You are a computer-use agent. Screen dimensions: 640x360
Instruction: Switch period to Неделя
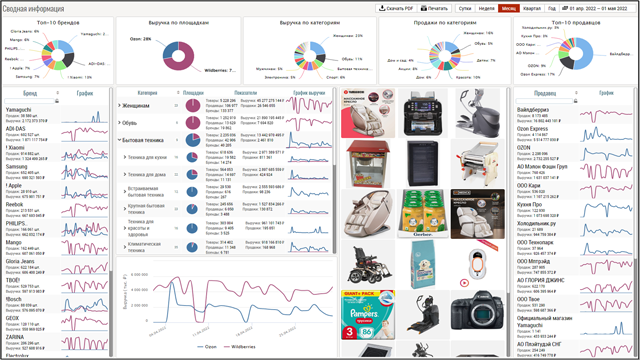pyautogui.click(x=487, y=8)
